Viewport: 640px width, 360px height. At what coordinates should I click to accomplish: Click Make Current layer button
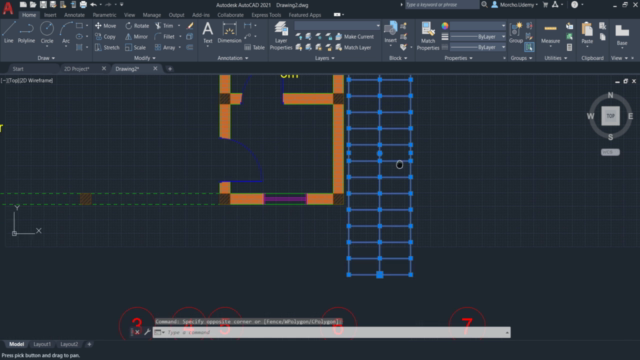click(x=354, y=37)
